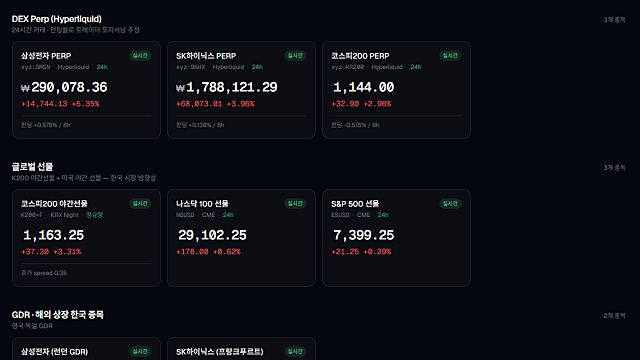Screen dimensions: 640x360
Task: Click the CME label on 나스닥 100 선물 card
Action: (x=209, y=215)
